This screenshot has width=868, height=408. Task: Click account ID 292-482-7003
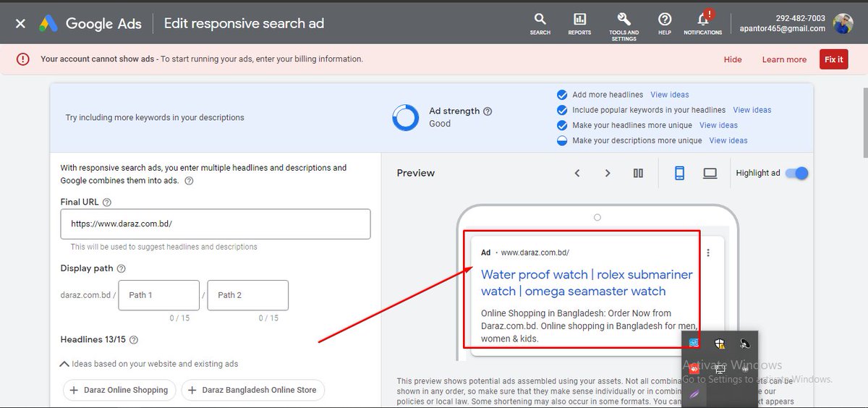pos(800,19)
